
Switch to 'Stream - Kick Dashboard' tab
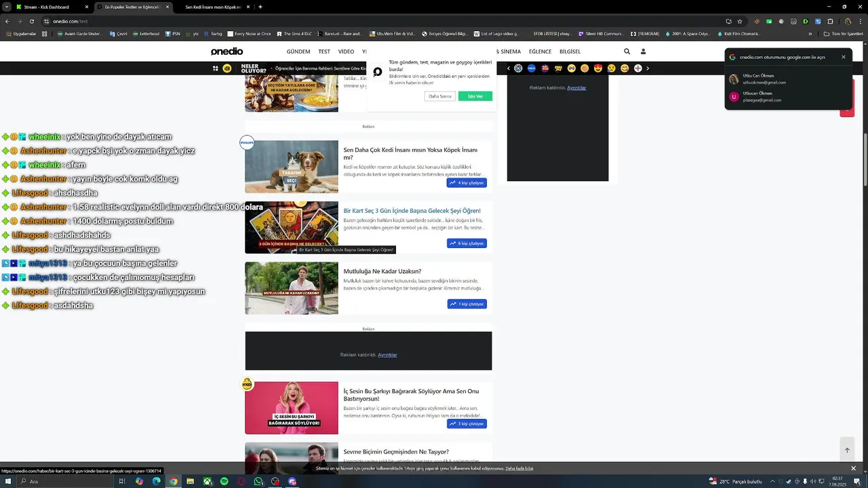[x=52, y=7]
